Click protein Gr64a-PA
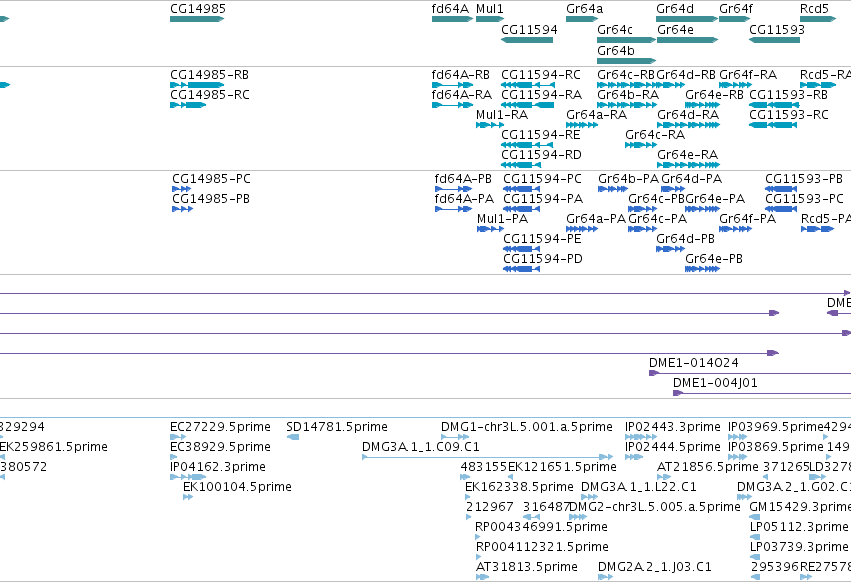This screenshot has height=582, width=851. (582, 229)
